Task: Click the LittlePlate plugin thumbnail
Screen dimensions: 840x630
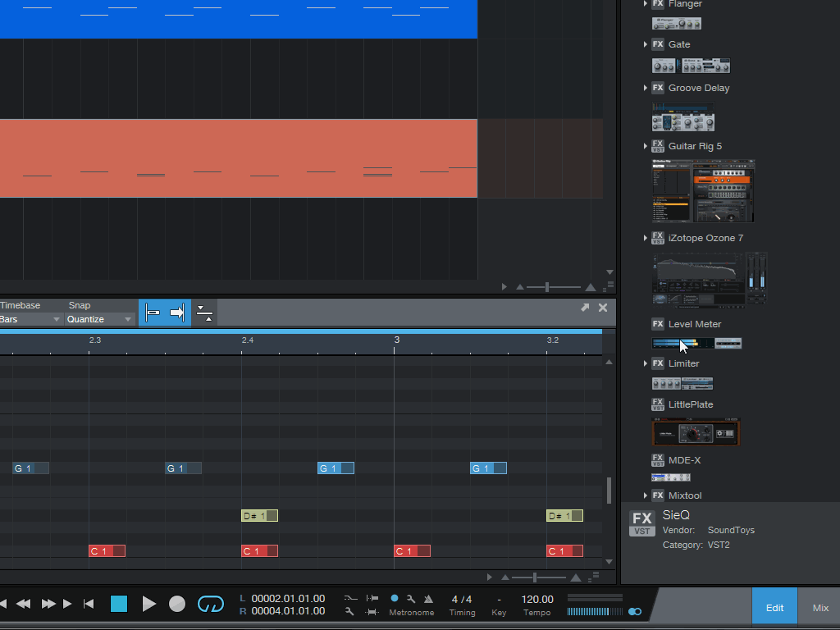Action: pyautogui.click(x=696, y=431)
